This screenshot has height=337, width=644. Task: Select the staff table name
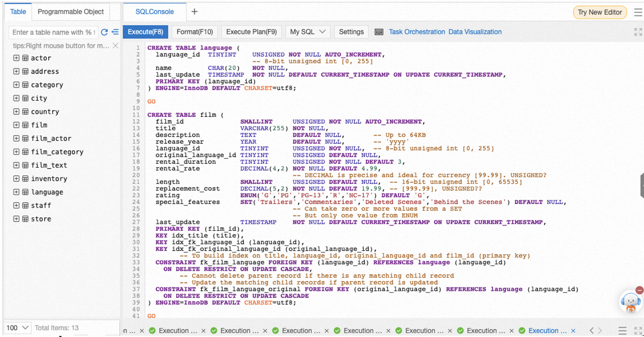click(x=41, y=206)
